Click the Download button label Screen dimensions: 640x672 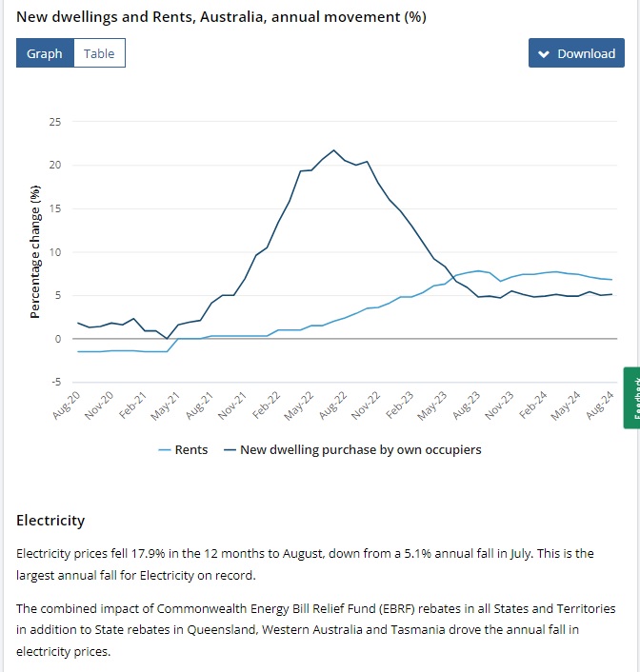[x=586, y=53]
